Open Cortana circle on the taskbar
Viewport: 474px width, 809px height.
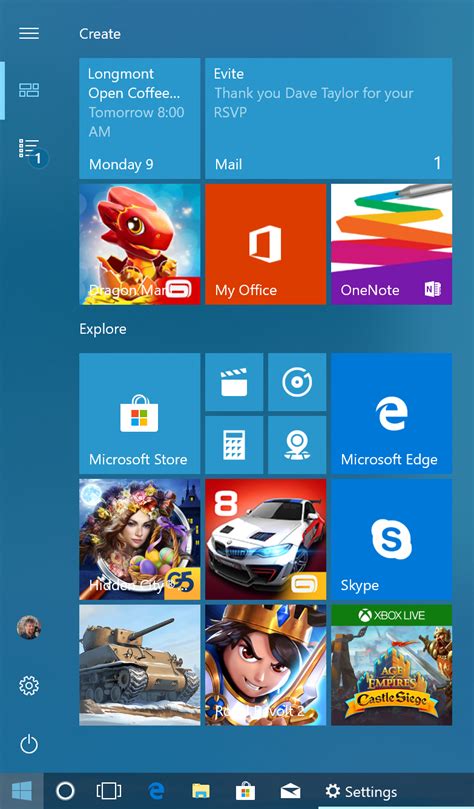[x=65, y=790]
